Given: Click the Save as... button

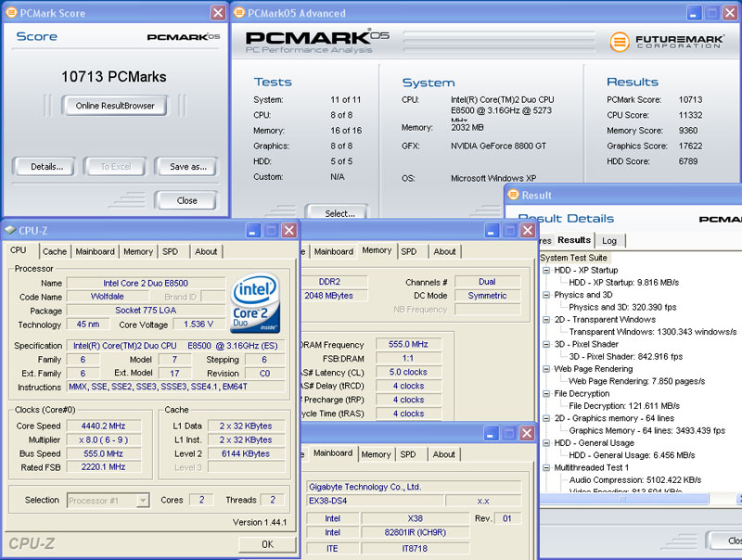Looking at the screenshot, I should pyautogui.click(x=188, y=167).
